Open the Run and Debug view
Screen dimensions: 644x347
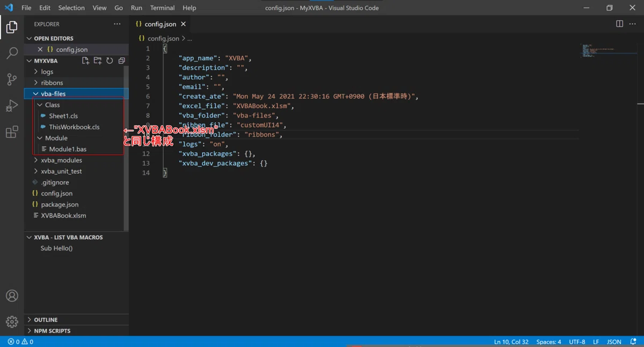(x=12, y=105)
